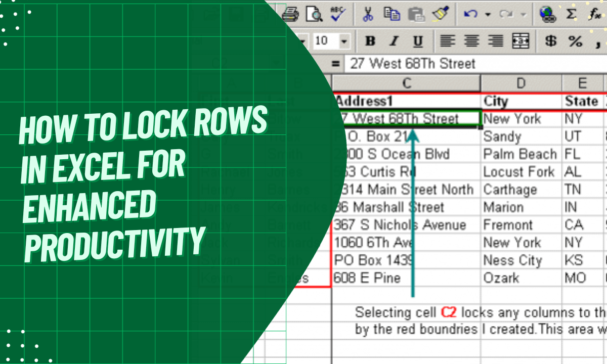The width and height of the screenshot is (607, 364).
Task: Click the AutoSum icon
Action: (x=571, y=14)
